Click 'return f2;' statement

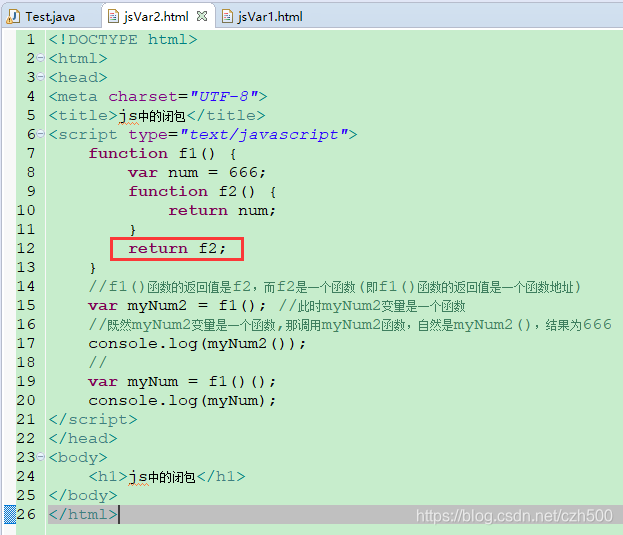(177, 249)
